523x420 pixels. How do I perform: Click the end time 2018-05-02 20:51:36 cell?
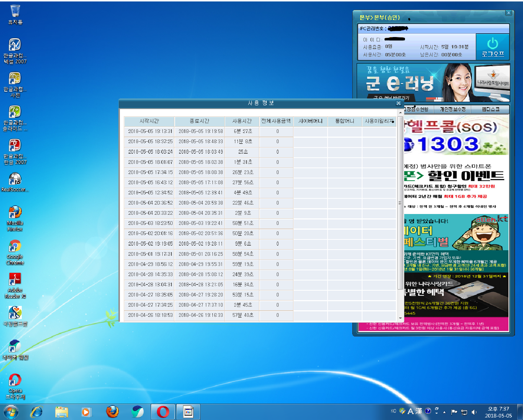pos(200,233)
